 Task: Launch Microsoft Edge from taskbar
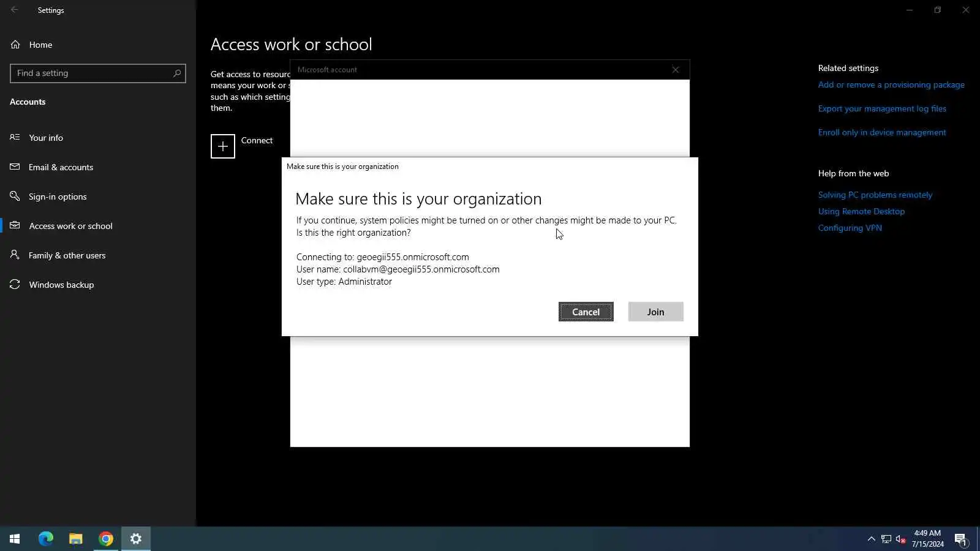pos(46,539)
